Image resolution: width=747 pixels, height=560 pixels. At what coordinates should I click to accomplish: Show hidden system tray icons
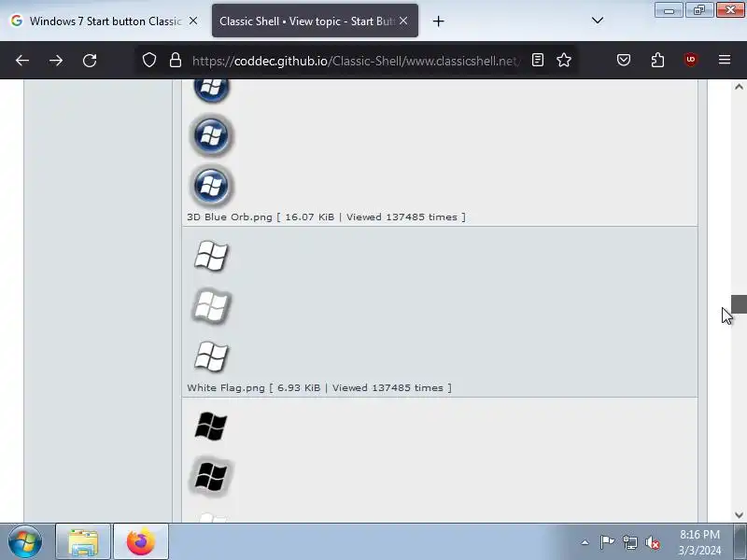[585, 542]
